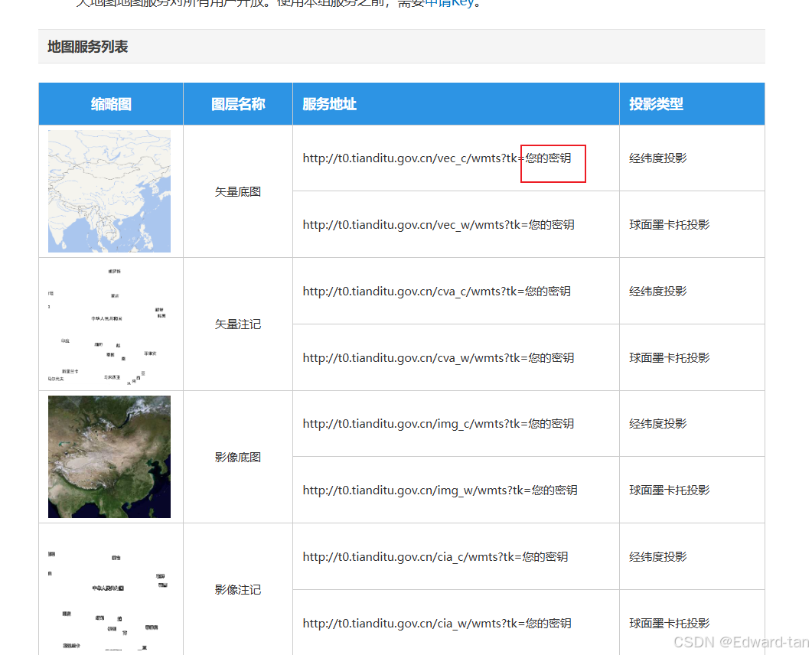Click the 缩略图 column header
The height and width of the screenshot is (655, 812).
(x=111, y=104)
